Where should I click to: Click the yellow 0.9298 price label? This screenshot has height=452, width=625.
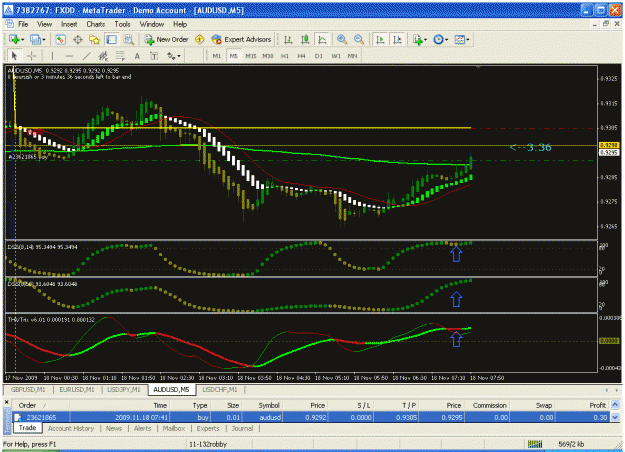point(609,145)
